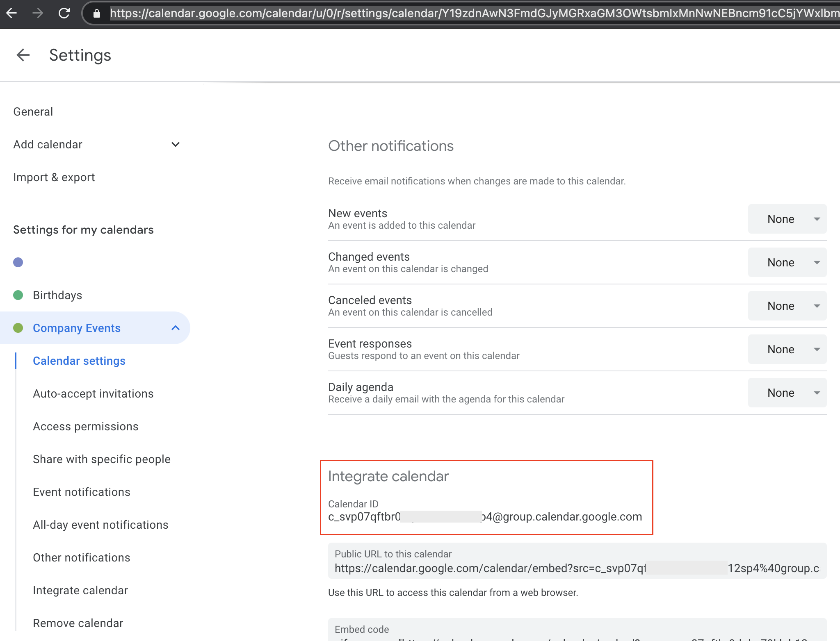Image resolution: width=840 pixels, height=641 pixels.
Task: Click Company Events green color dot
Action: click(x=18, y=328)
